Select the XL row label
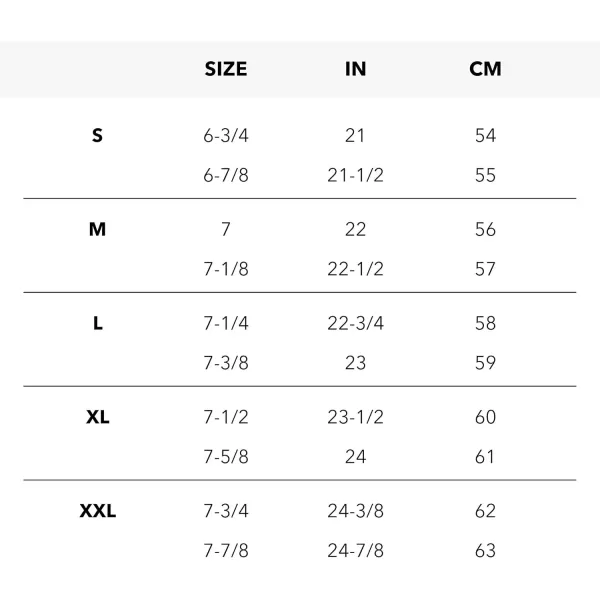The image size is (600, 600). 97,417
